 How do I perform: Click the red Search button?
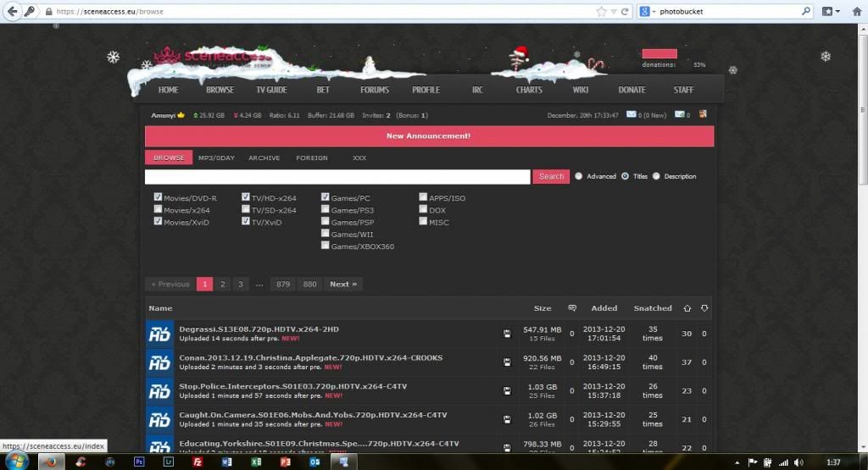click(551, 176)
